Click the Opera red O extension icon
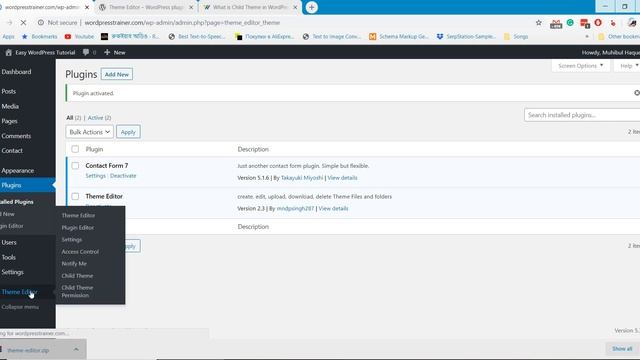Screen dimensions: 640x360 (x=598, y=23)
